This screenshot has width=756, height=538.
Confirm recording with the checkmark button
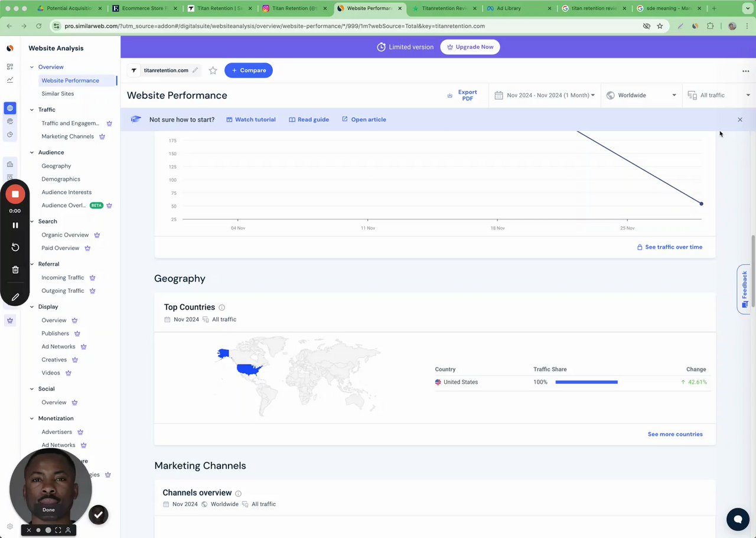(98, 515)
